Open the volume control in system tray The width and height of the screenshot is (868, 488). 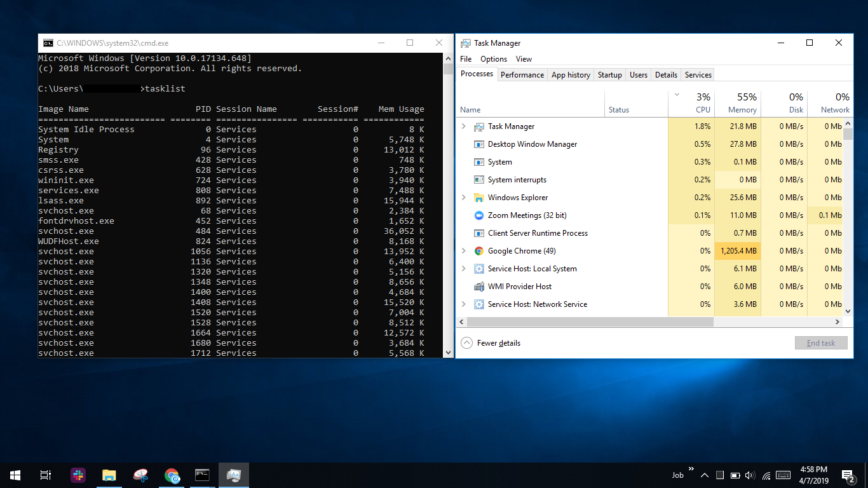(750, 475)
